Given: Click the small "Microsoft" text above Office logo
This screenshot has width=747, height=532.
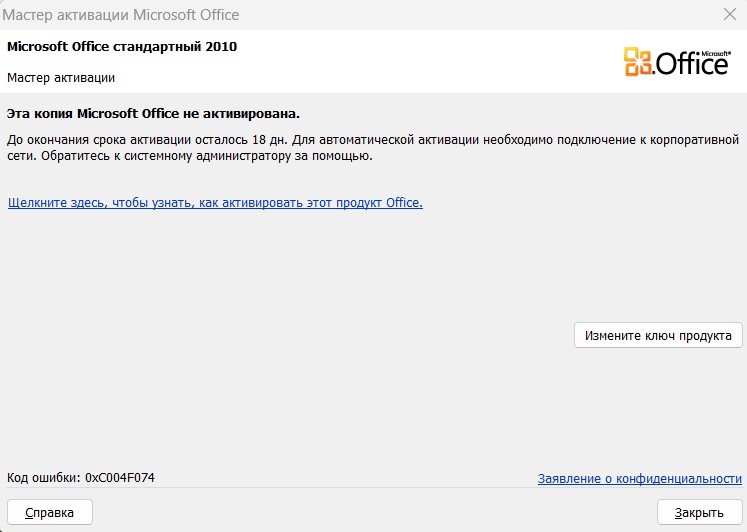Looking at the screenshot, I should (x=716, y=51).
